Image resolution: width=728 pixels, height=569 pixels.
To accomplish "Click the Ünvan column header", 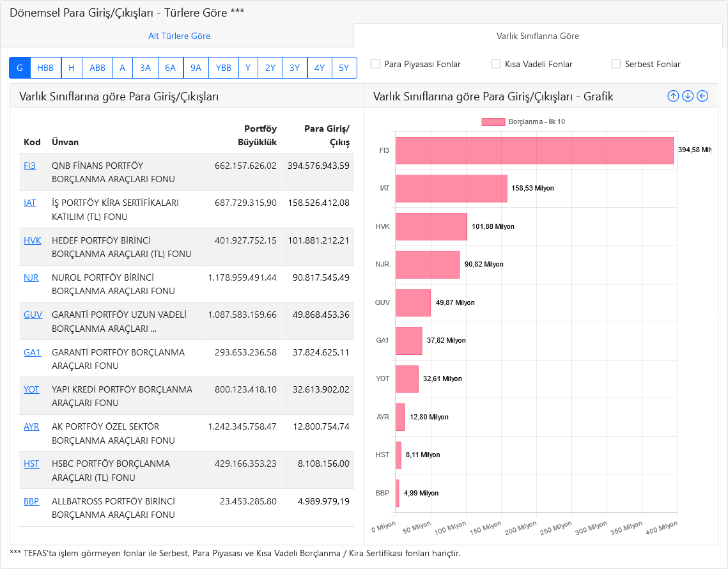I will pyautogui.click(x=65, y=142).
